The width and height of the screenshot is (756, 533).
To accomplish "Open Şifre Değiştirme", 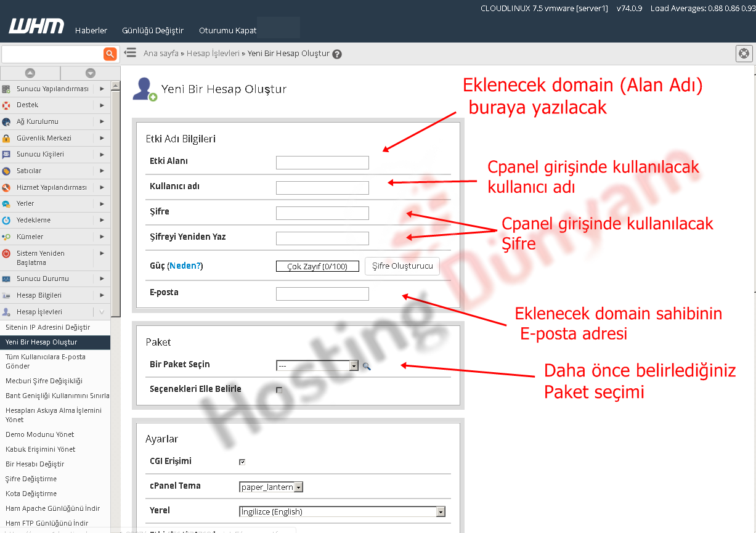I will click(x=31, y=479).
